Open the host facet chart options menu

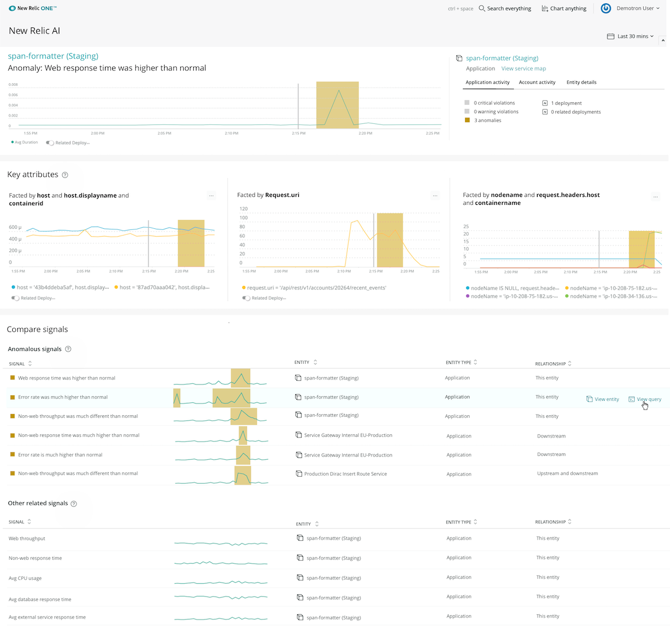click(x=211, y=196)
